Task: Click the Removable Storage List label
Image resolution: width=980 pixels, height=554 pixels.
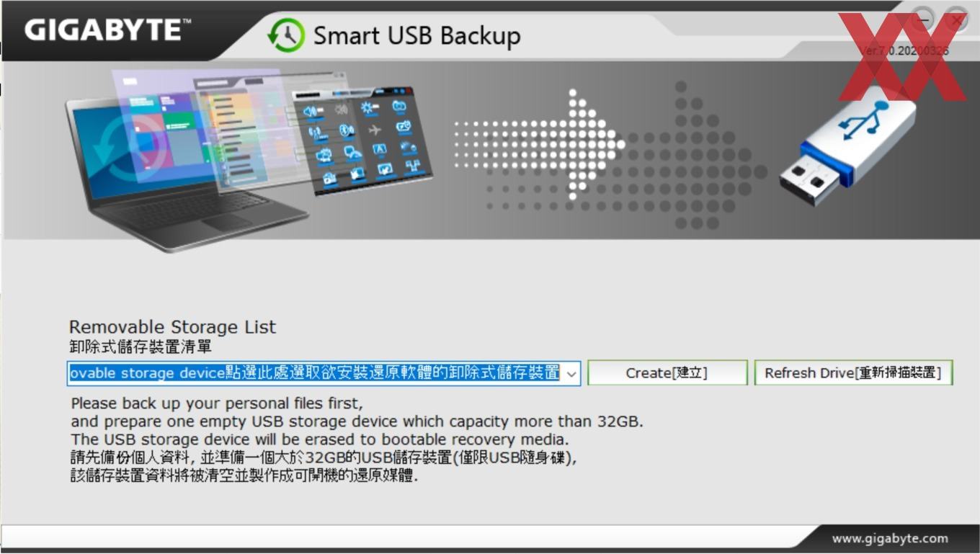Action: click(x=172, y=327)
